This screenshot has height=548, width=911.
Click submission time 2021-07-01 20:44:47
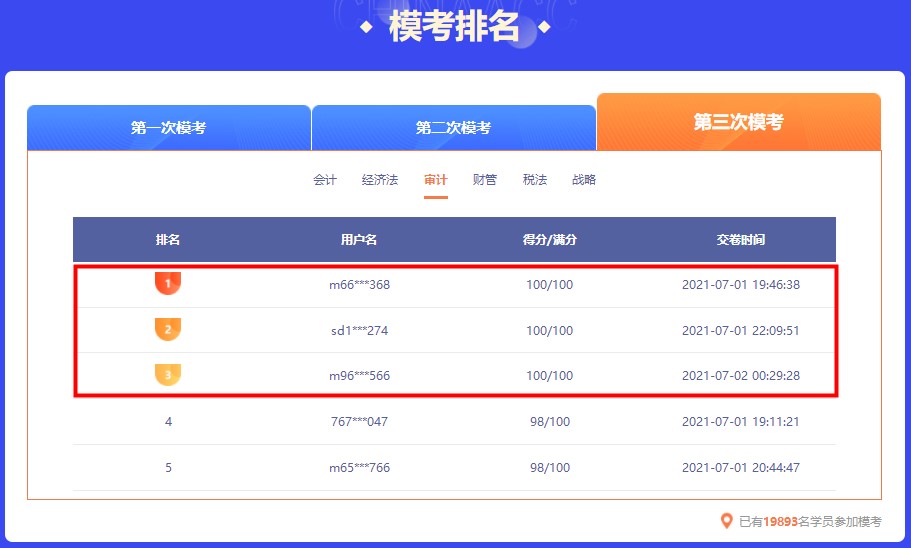tap(741, 468)
